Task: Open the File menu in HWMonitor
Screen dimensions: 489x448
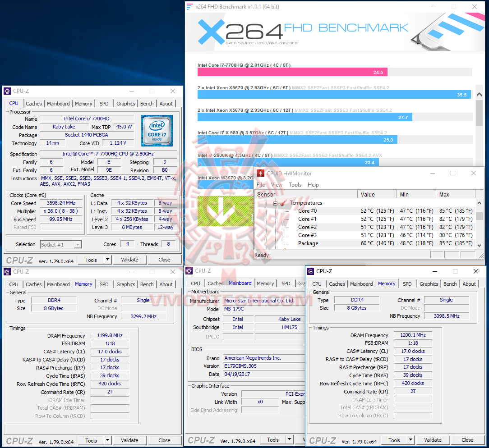Action: (x=261, y=185)
